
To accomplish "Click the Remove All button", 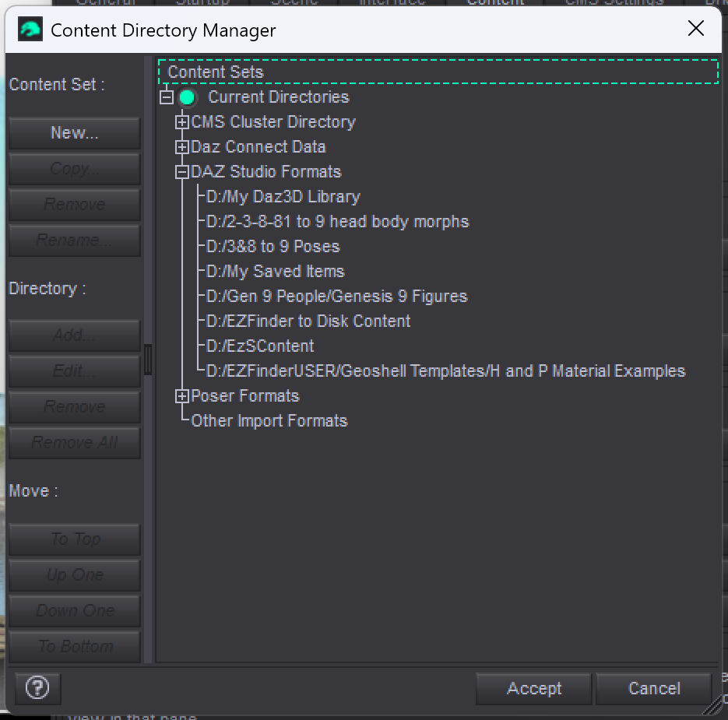I will [x=75, y=442].
